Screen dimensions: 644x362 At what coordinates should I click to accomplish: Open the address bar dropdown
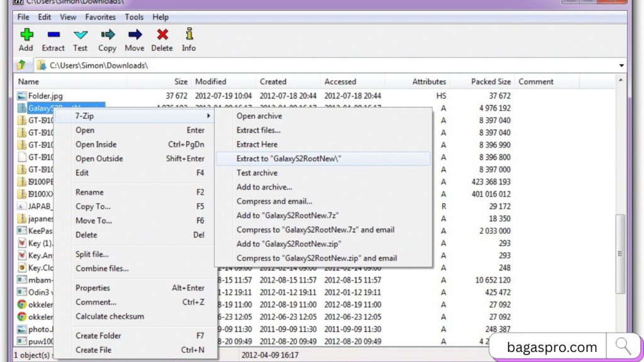tap(620, 65)
